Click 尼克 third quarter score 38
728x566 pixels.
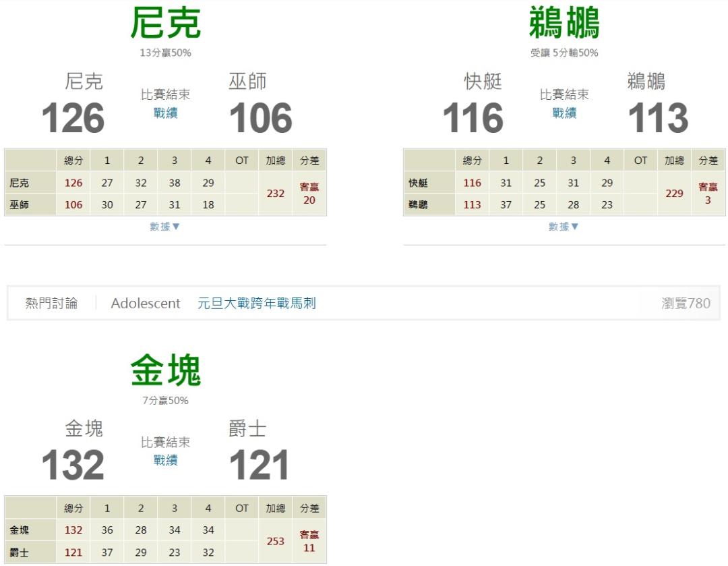(x=175, y=183)
